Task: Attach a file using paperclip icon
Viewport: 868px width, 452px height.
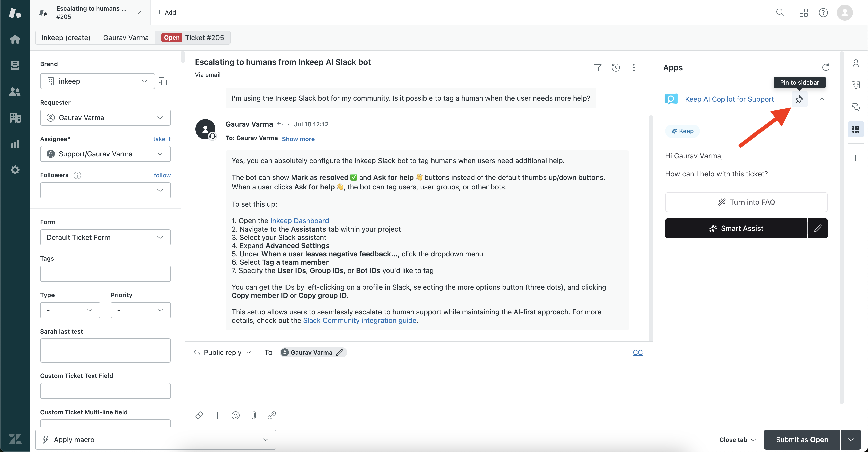Action: coord(254,415)
